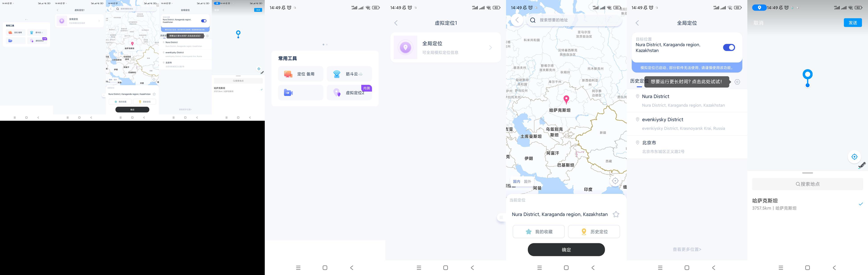Screen dimensions: 868x275
Task: Tap the blue 发送 button
Action: pos(853,23)
